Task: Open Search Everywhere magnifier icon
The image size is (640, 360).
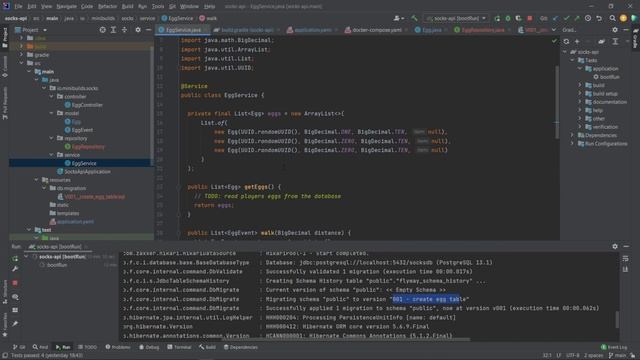Action: [x=613, y=18]
